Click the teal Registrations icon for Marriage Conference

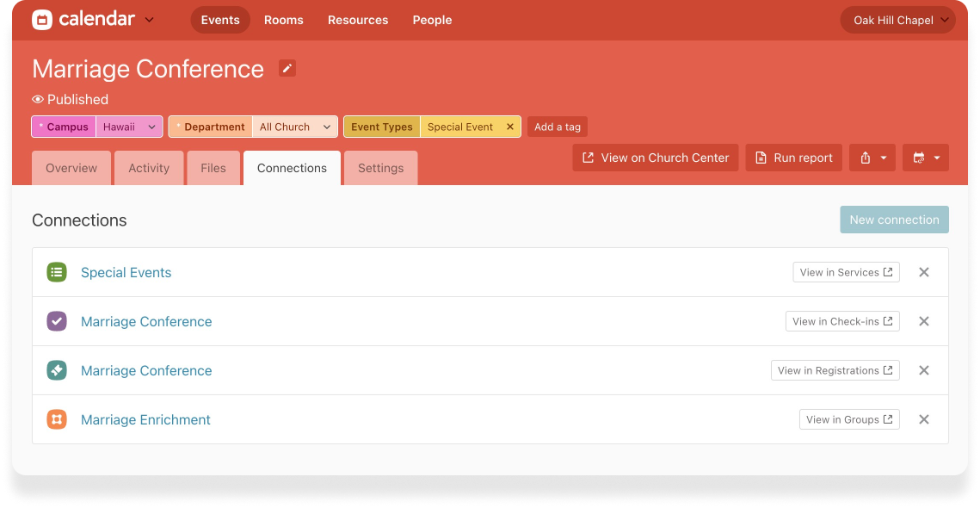point(57,370)
